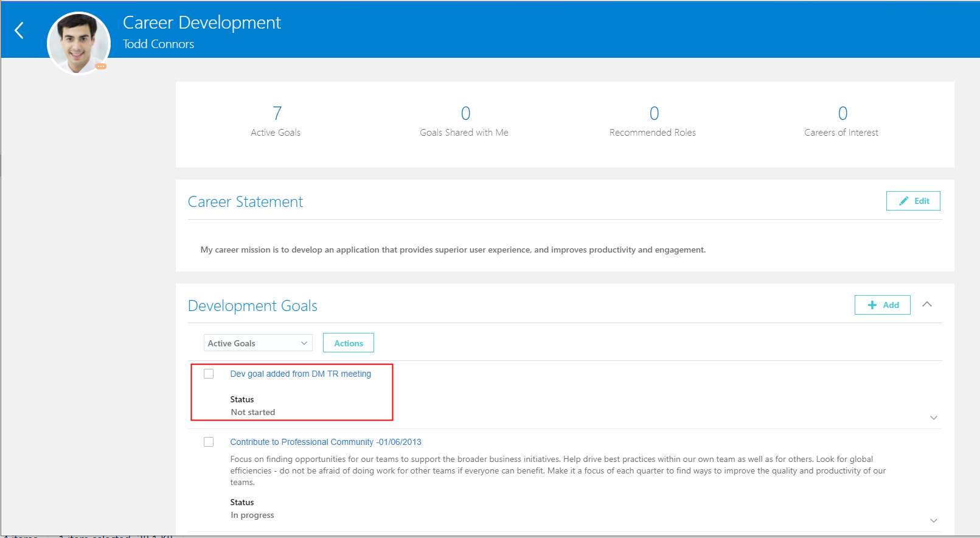Select the Goals Shared with Me tile
Viewport: 980px width, 538px height.
464,121
